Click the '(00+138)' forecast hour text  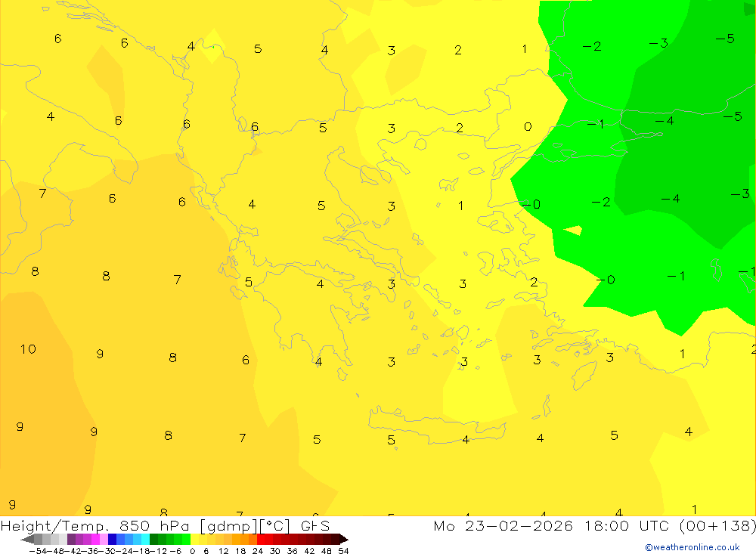point(717,526)
